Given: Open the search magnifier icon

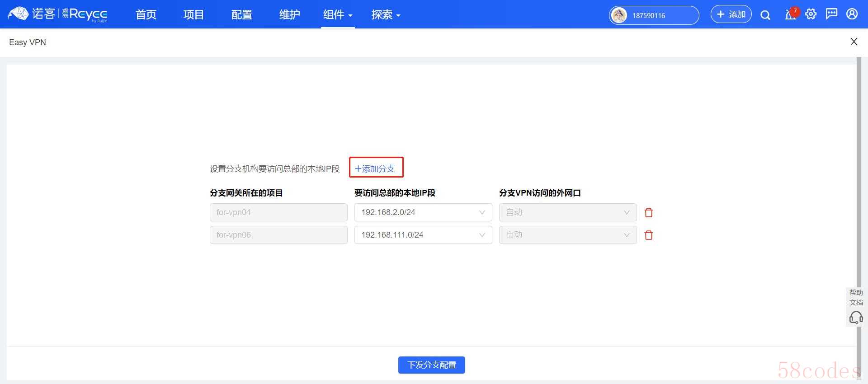Looking at the screenshot, I should point(765,15).
